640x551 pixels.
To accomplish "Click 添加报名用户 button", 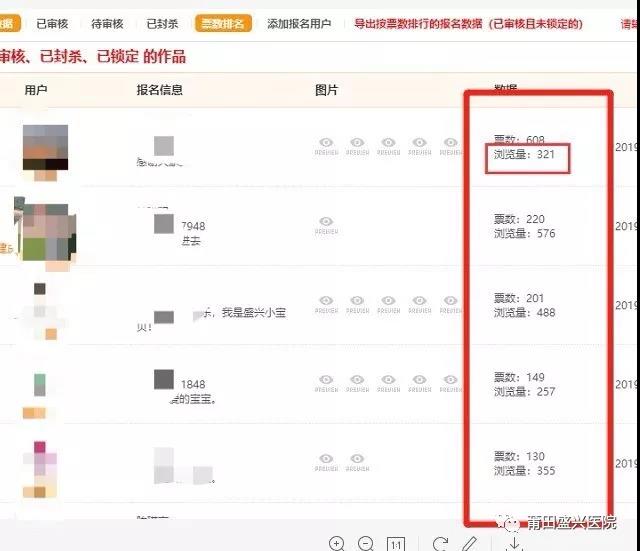I will click(298, 23).
